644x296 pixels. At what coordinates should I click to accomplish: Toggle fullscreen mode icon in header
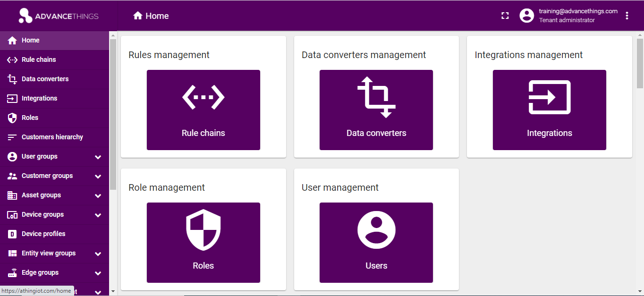click(x=505, y=16)
